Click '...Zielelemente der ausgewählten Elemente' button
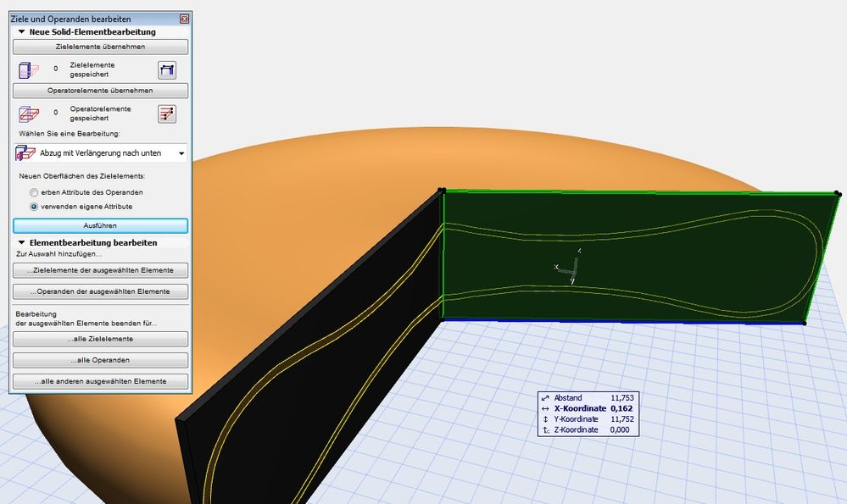Screen dimensions: 847x504 [101, 270]
